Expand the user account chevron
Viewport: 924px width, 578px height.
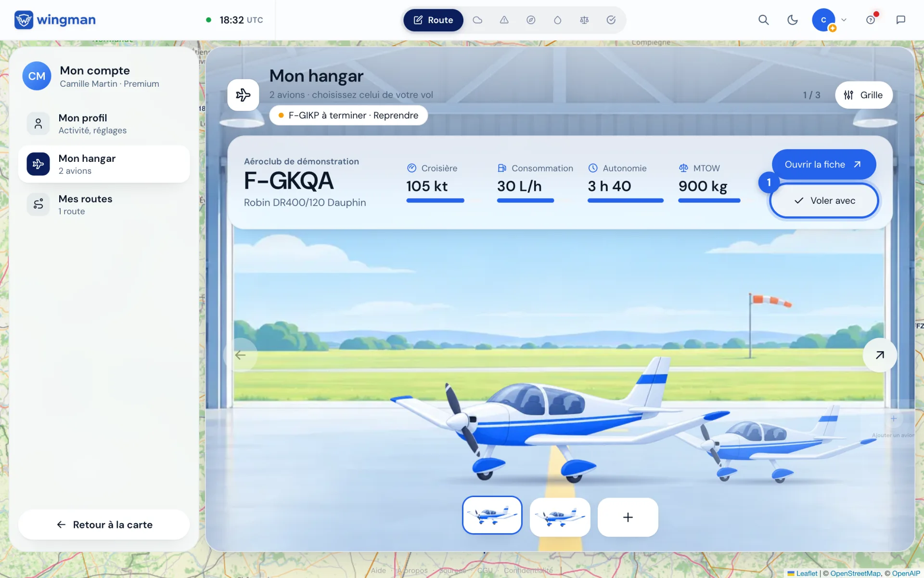(x=844, y=20)
